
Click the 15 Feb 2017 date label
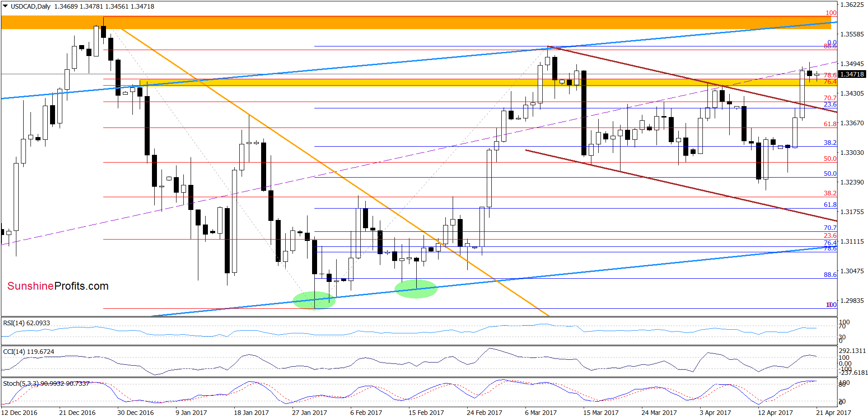426,413
